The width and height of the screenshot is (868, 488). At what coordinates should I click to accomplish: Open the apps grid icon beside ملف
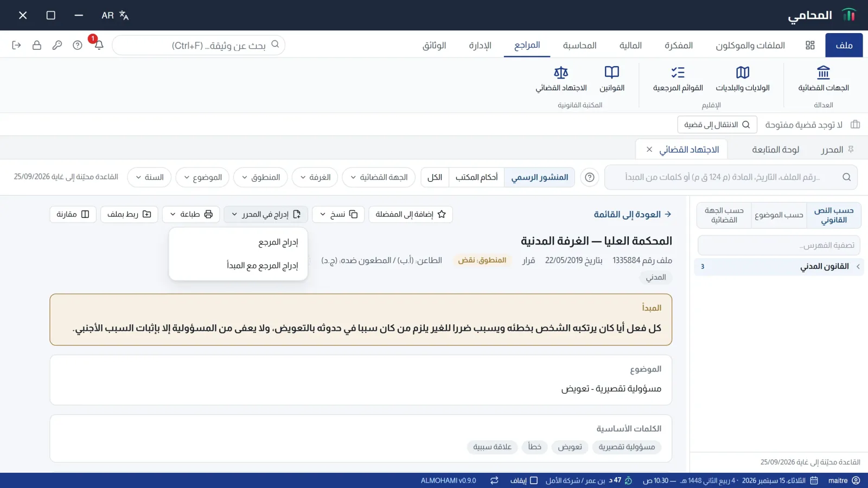point(810,45)
